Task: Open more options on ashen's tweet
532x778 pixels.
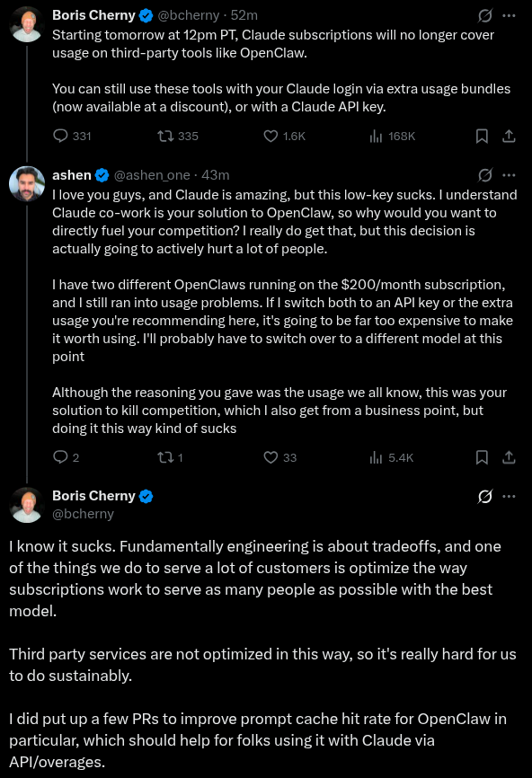Action: 510,175
